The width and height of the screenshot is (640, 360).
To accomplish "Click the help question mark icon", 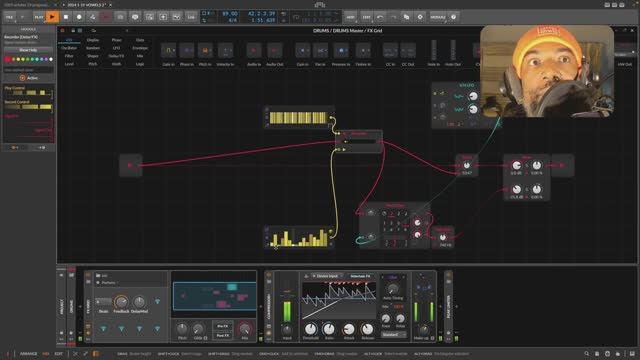I will pyautogui.click(x=453, y=17).
